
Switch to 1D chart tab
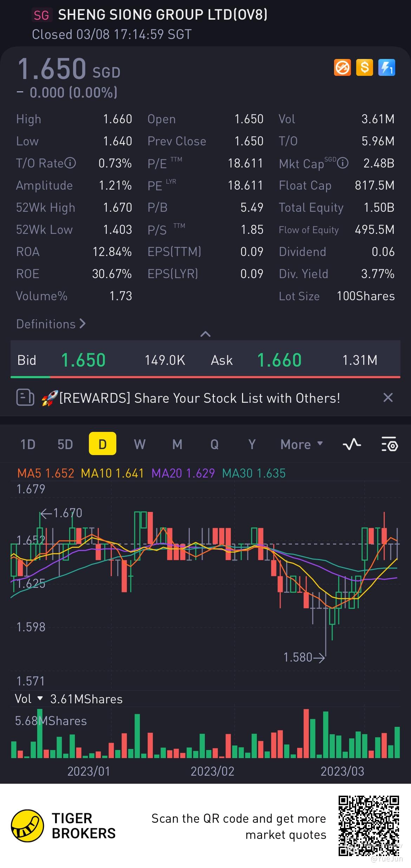click(28, 444)
